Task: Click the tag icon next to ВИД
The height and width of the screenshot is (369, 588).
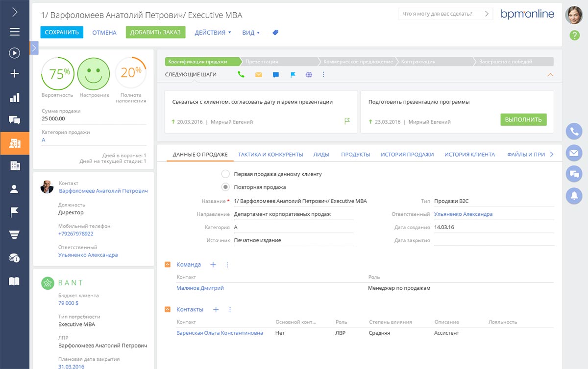Action: 275,33
